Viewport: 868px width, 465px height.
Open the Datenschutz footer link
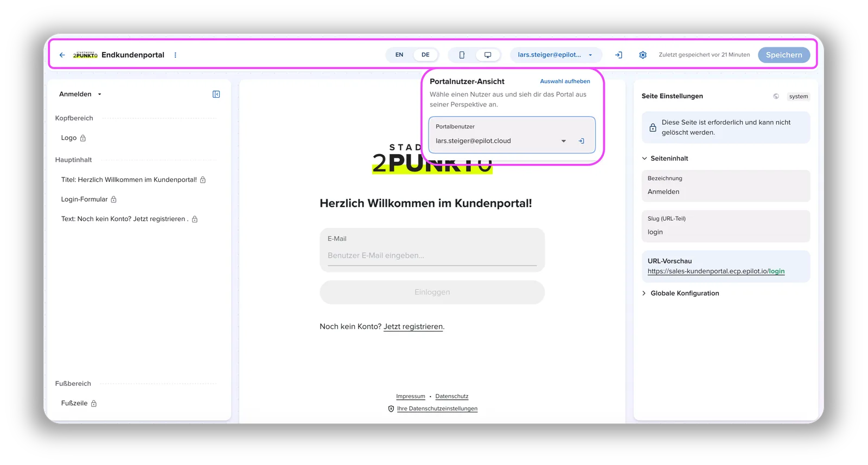(x=451, y=396)
